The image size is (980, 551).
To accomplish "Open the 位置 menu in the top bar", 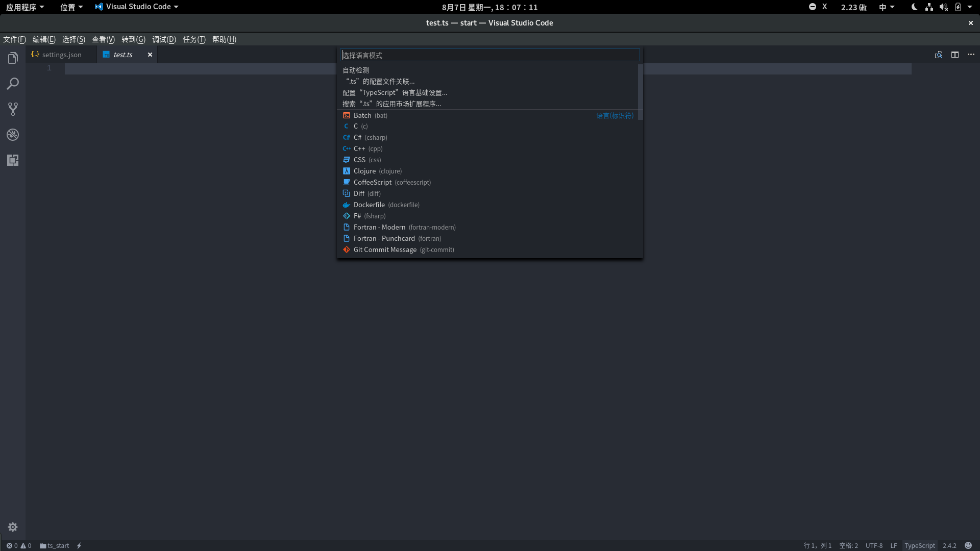I will click(x=71, y=7).
